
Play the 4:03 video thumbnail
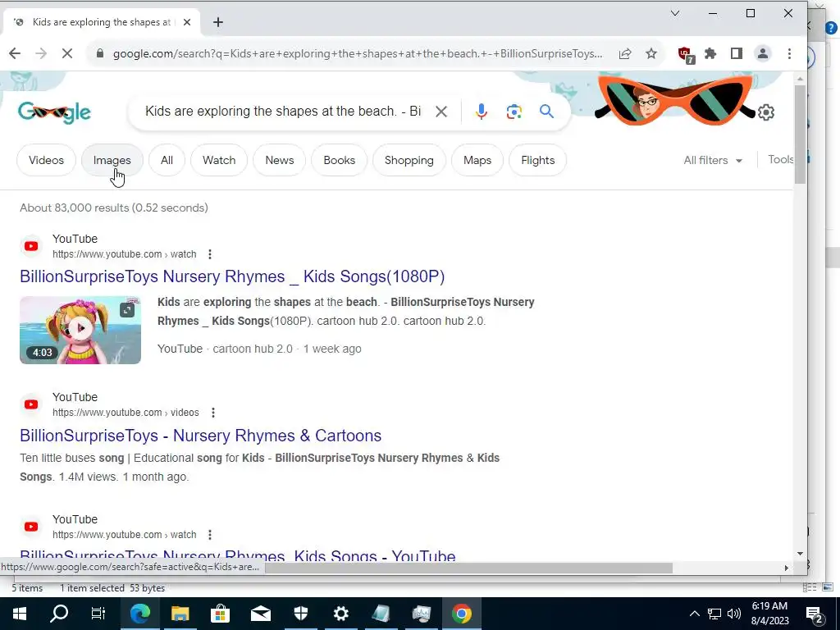[x=80, y=330]
